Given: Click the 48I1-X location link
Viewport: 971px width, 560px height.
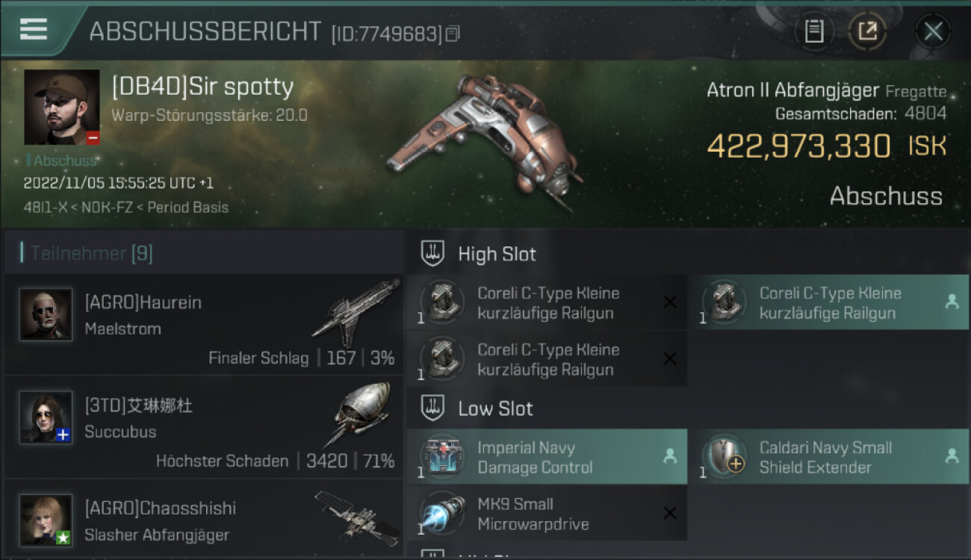Looking at the screenshot, I should (43, 207).
